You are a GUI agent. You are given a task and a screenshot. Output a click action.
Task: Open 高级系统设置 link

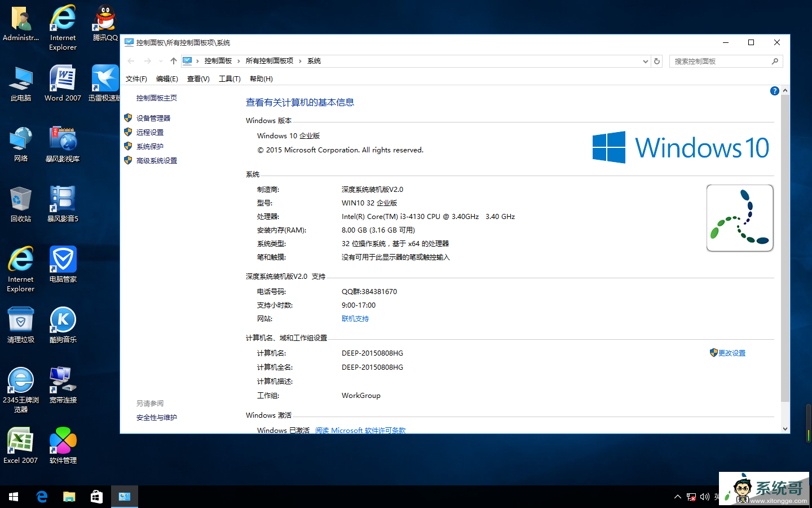point(156,161)
